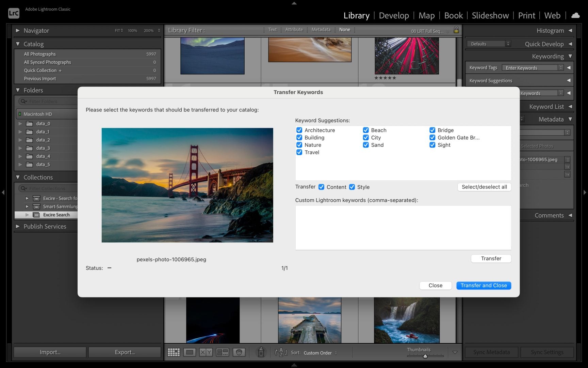Click the cloud sync icon top right
The image size is (588, 368).
click(575, 15)
